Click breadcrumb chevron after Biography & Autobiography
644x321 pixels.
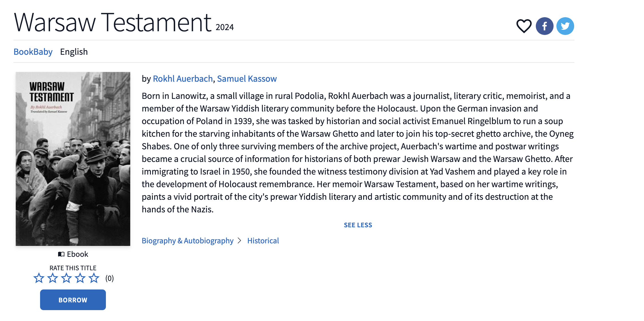240,240
